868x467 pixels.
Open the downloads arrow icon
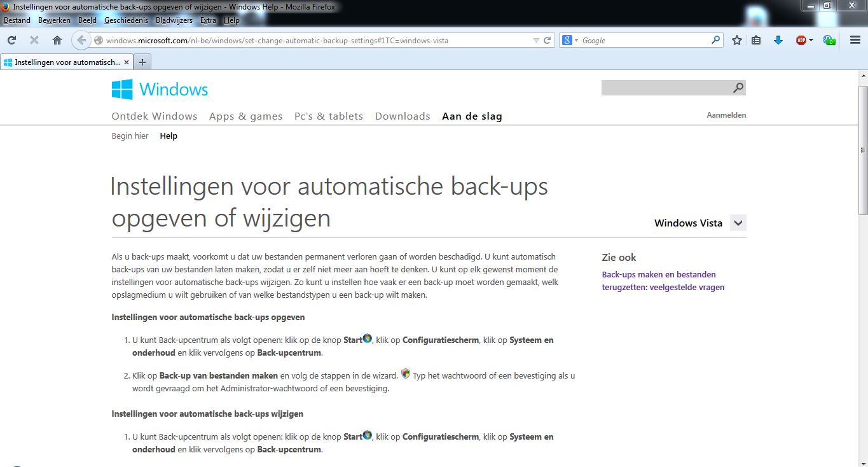coord(778,40)
